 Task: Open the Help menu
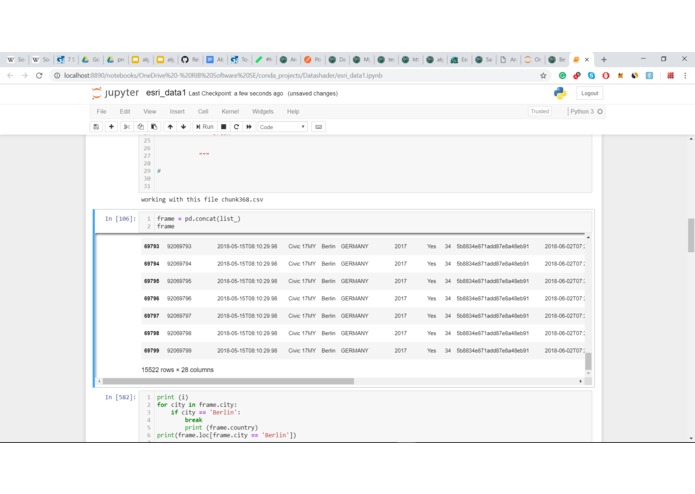293,111
